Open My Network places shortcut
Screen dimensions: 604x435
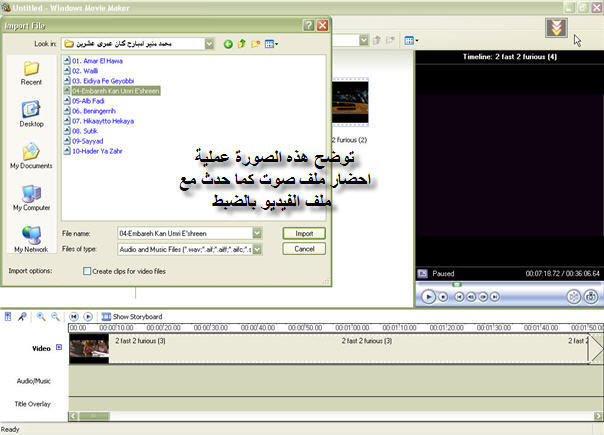click(31, 236)
